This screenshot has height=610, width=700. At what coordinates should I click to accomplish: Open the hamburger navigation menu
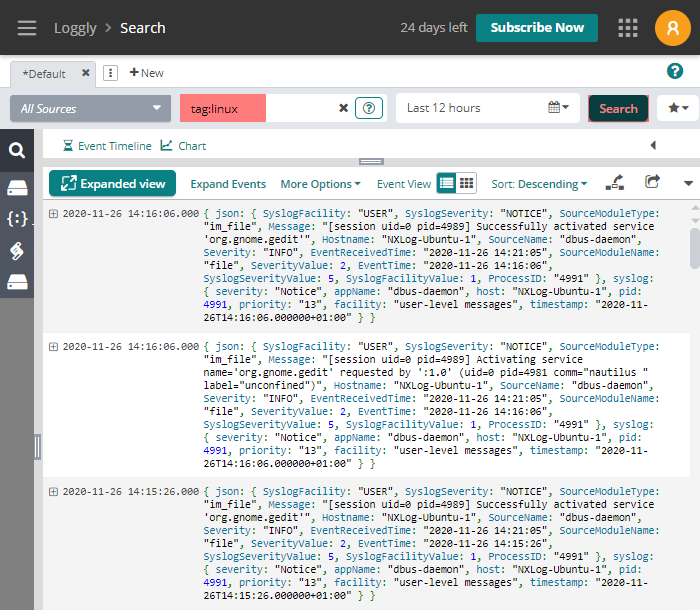(27, 28)
